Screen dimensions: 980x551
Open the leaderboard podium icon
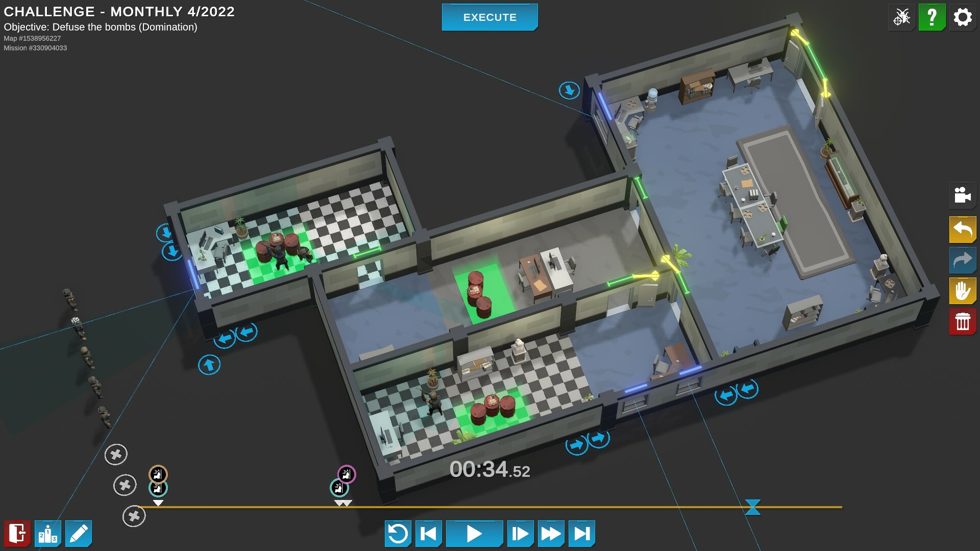click(48, 534)
